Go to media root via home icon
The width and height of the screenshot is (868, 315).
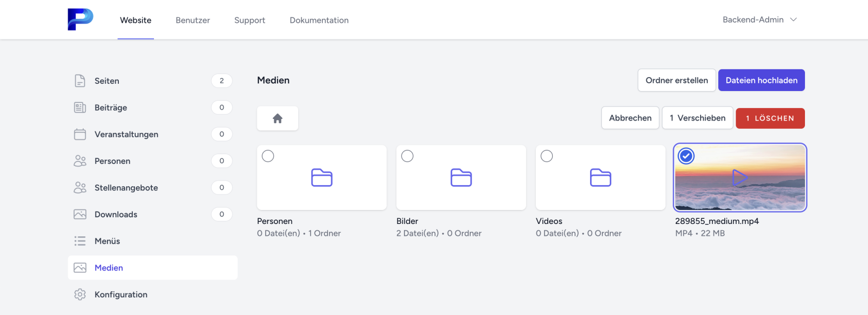[277, 118]
